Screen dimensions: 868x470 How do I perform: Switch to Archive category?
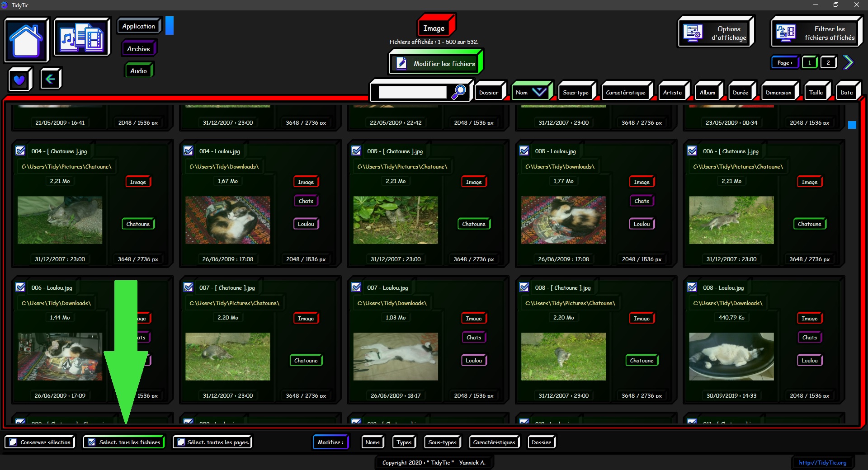pos(138,48)
